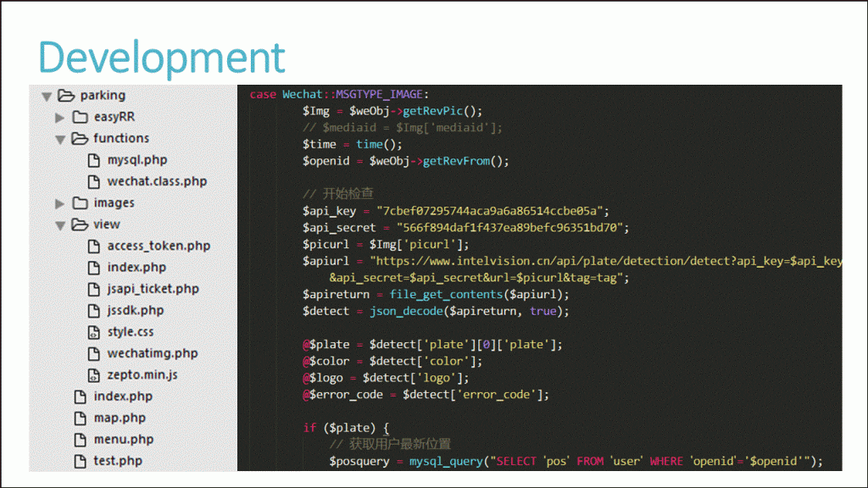Click file icon beside index.php in view

click(93, 268)
